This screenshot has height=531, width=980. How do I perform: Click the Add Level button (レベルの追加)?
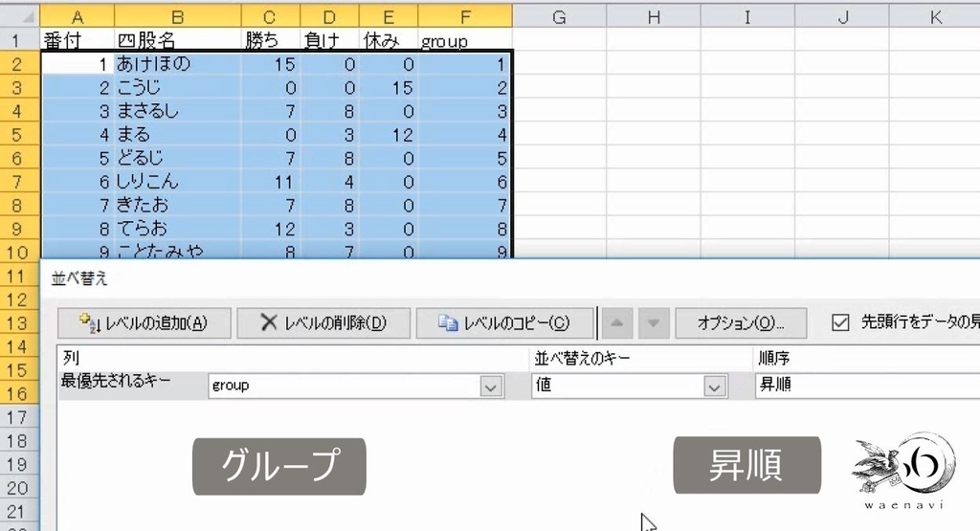[145, 323]
